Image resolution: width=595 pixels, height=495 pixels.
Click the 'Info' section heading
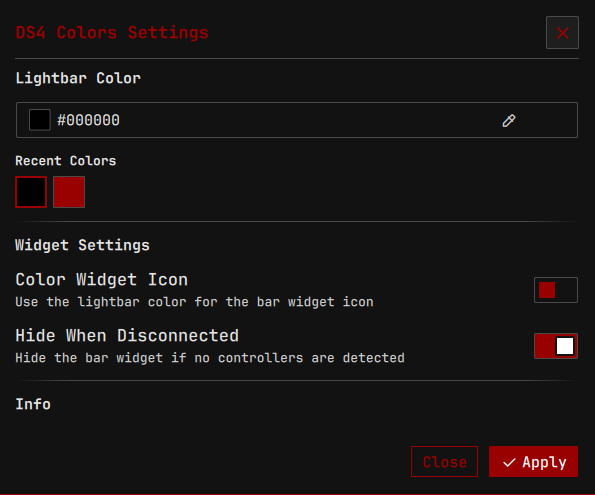click(33, 404)
